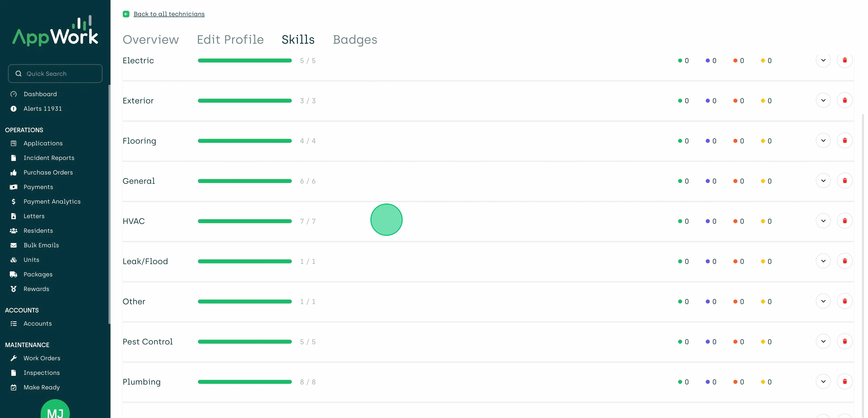Click the Packages truck icon
This screenshot has height=418, width=868.
pos(14,274)
